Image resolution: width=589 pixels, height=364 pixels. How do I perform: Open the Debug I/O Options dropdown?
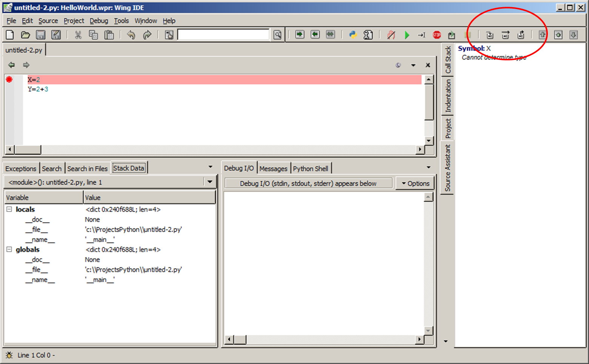(x=415, y=183)
